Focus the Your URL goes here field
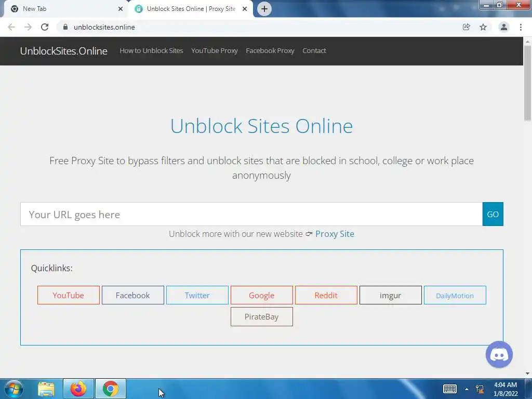532x399 pixels. (x=251, y=214)
